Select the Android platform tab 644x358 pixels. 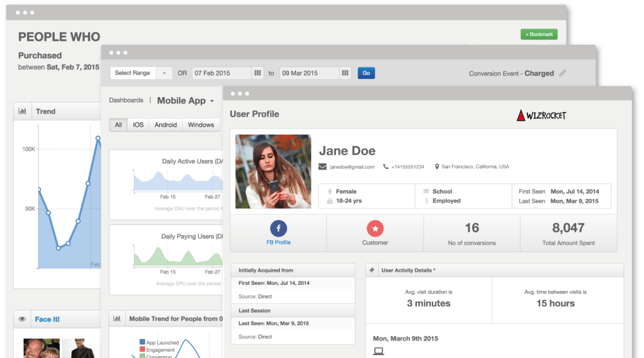(166, 125)
